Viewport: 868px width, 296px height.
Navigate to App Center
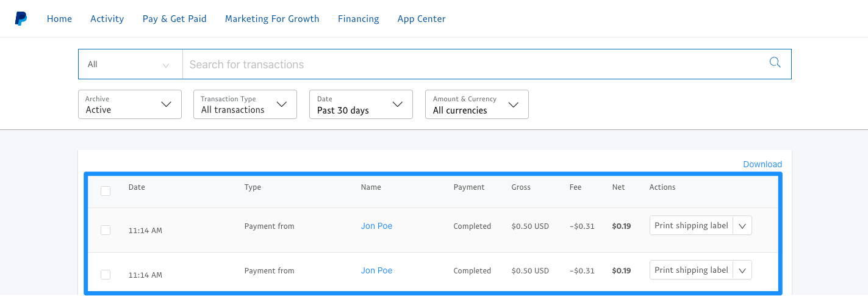421,19
